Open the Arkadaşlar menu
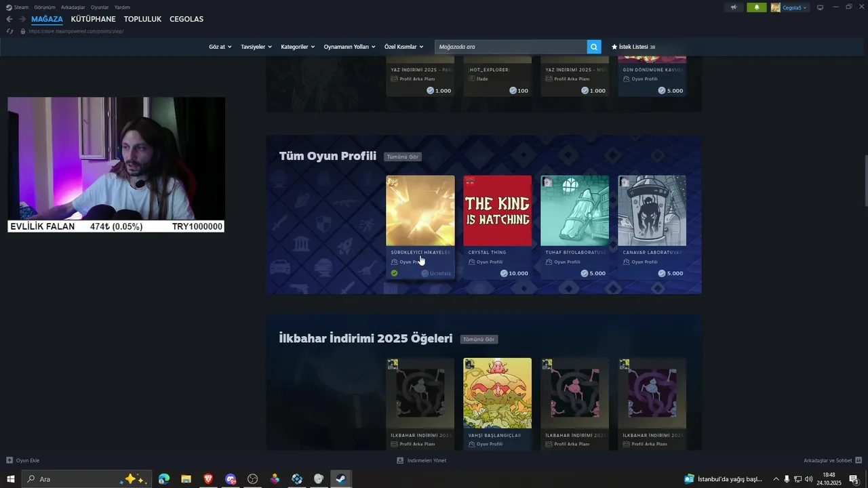868x488 pixels. pos(73,7)
